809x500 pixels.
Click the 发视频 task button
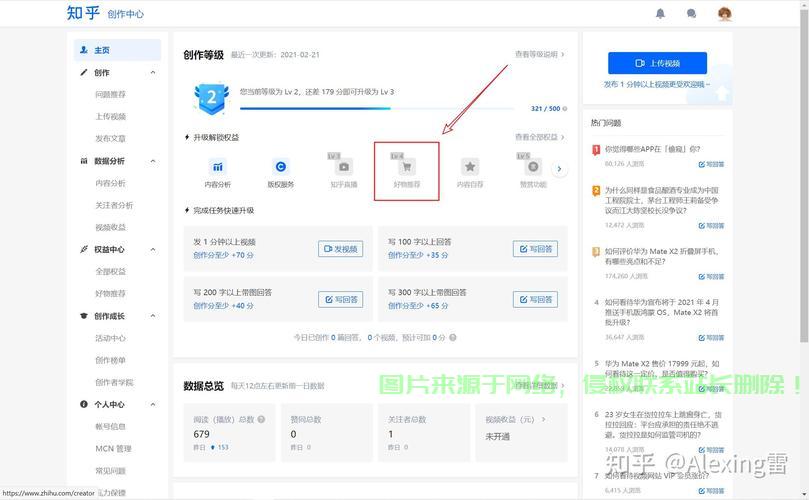pos(341,249)
